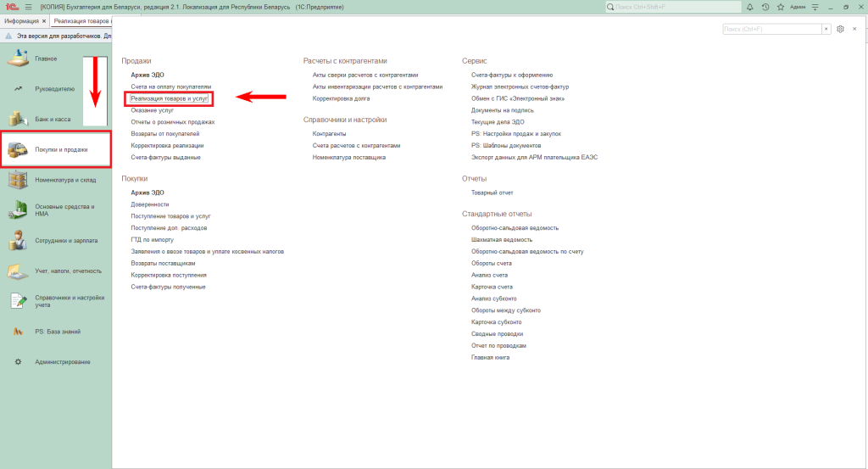Open the 1C hamburger main menu
This screenshot has height=469, width=868.
28,7
